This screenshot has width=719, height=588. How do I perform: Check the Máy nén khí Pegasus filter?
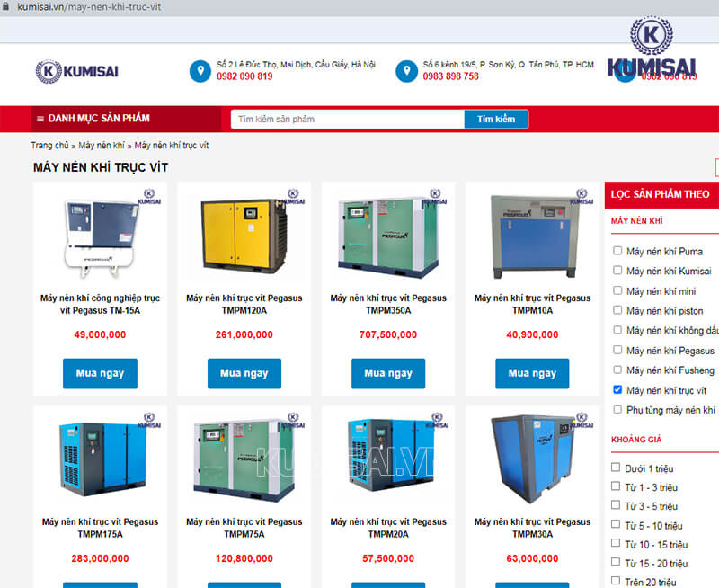(x=617, y=350)
